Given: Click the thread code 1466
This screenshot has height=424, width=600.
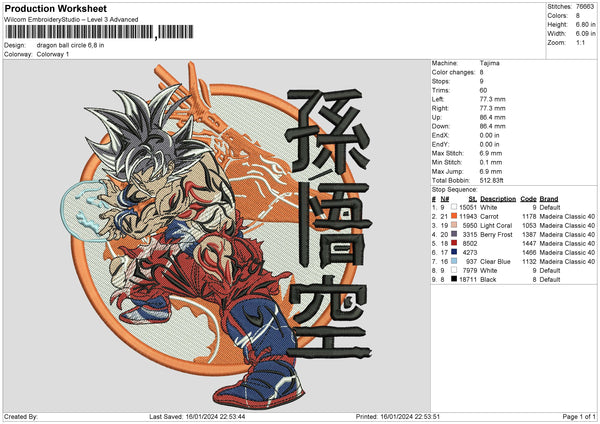Looking at the screenshot, I should tap(529, 252).
